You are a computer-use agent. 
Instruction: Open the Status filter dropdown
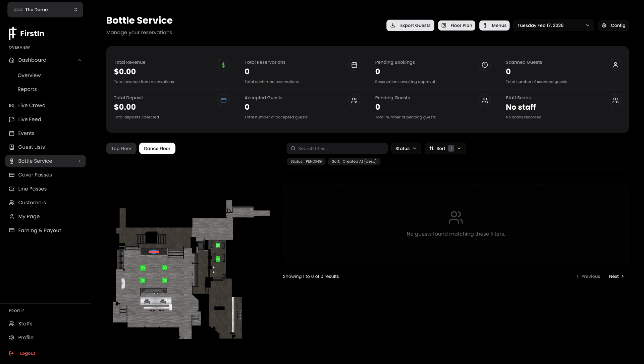coord(406,148)
